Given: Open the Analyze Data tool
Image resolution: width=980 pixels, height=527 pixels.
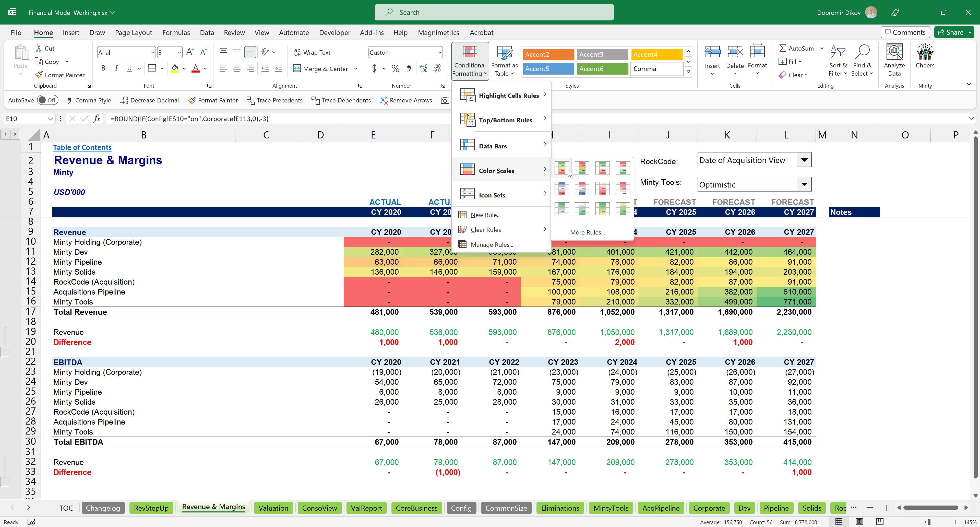Looking at the screenshot, I should point(894,59).
